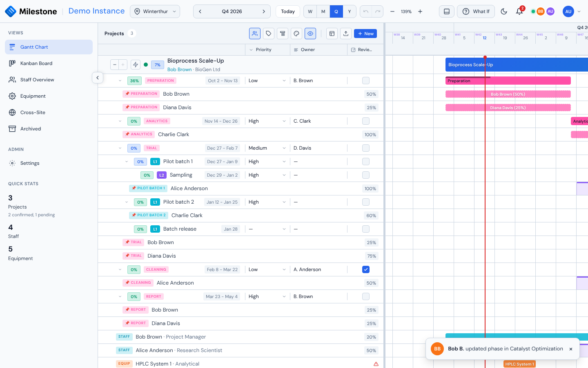The image size is (588, 368).
Task: Open the Winterthur site dropdown
Action: click(x=155, y=11)
